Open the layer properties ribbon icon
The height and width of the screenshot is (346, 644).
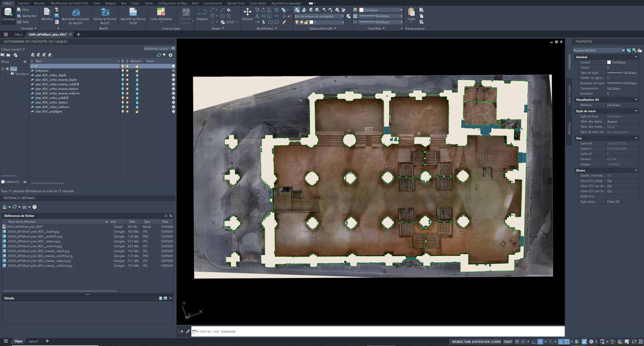(297, 10)
